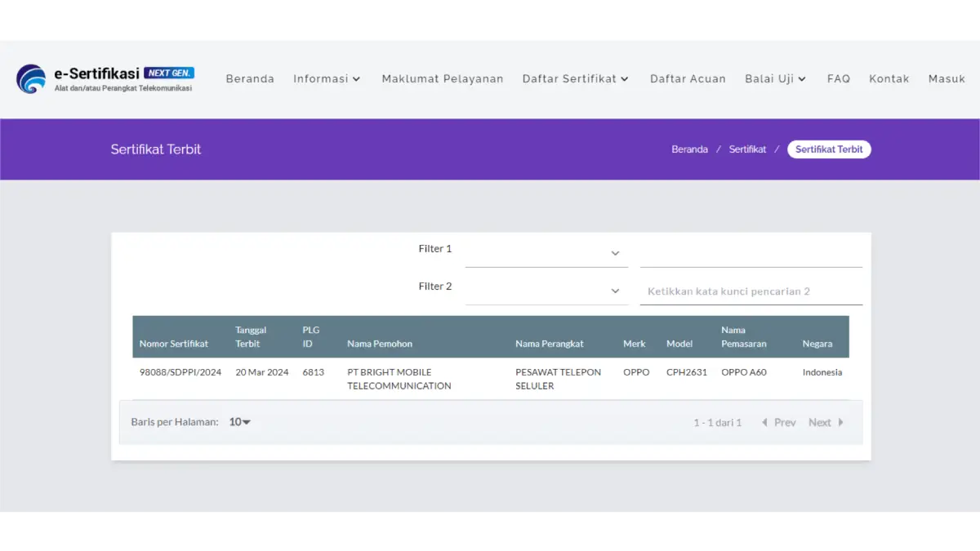This screenshot has height=551, width=980.
Task: Click the Filter 2 search keyword field
Action: point(751,291)
